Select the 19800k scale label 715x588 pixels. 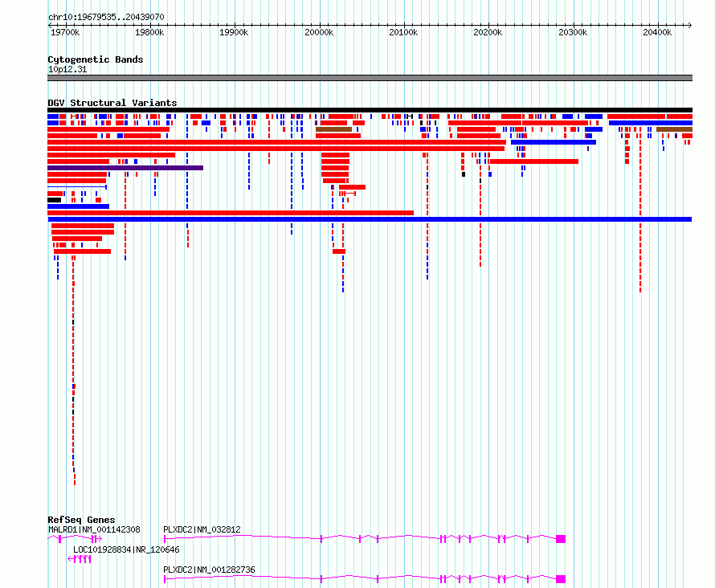(x=149, y=32)
